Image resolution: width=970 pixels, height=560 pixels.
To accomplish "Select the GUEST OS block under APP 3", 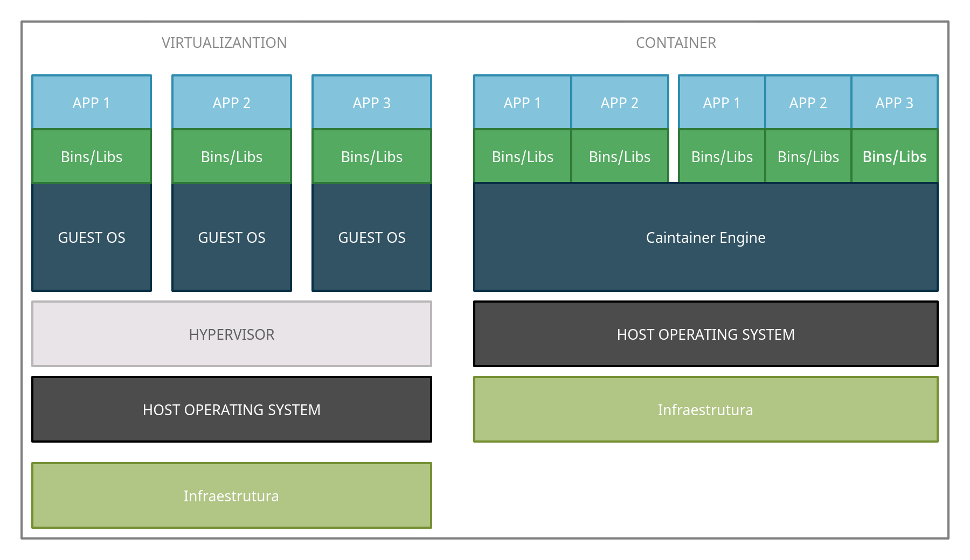I will [372, 237].
